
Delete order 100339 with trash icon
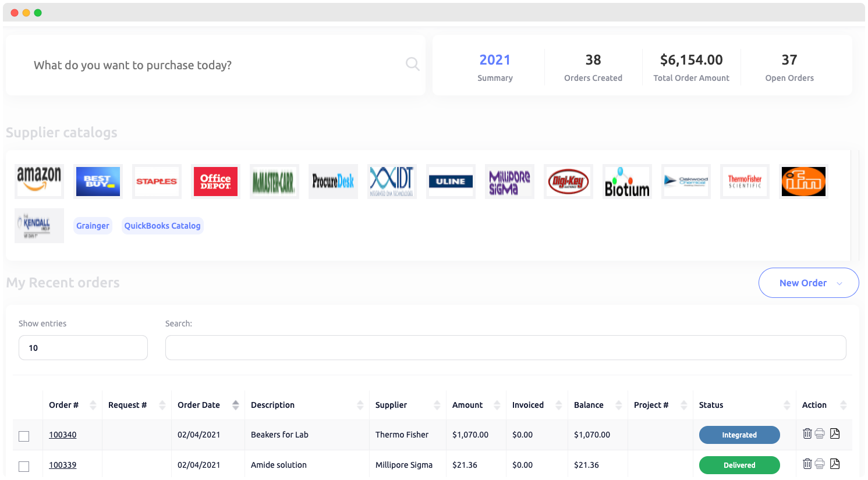click(x=807, y=464)
